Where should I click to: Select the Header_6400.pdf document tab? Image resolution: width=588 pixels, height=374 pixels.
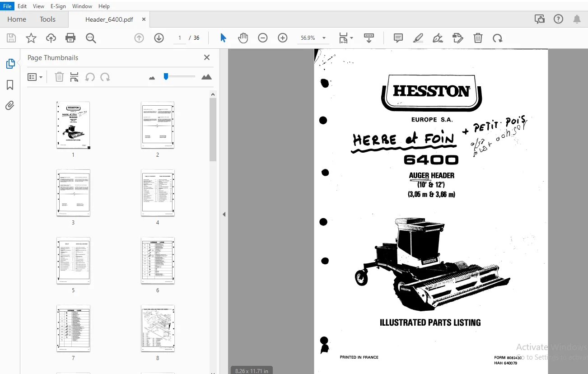(109, 19)
